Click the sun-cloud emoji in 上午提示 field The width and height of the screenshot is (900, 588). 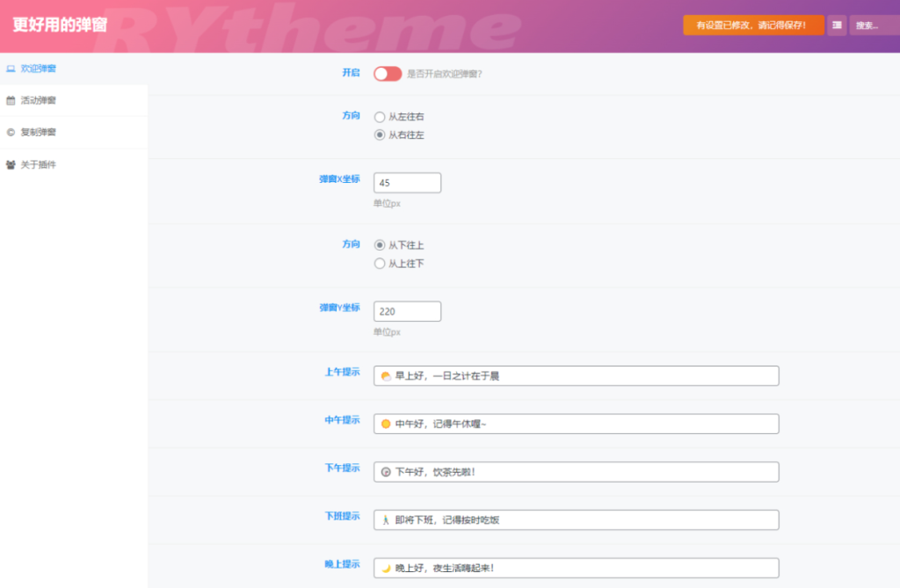tap(386, 376)
